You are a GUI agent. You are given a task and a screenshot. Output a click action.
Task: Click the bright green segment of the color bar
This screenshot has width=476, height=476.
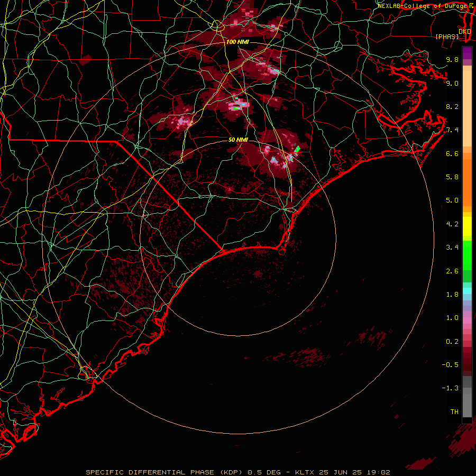[467, 255]
